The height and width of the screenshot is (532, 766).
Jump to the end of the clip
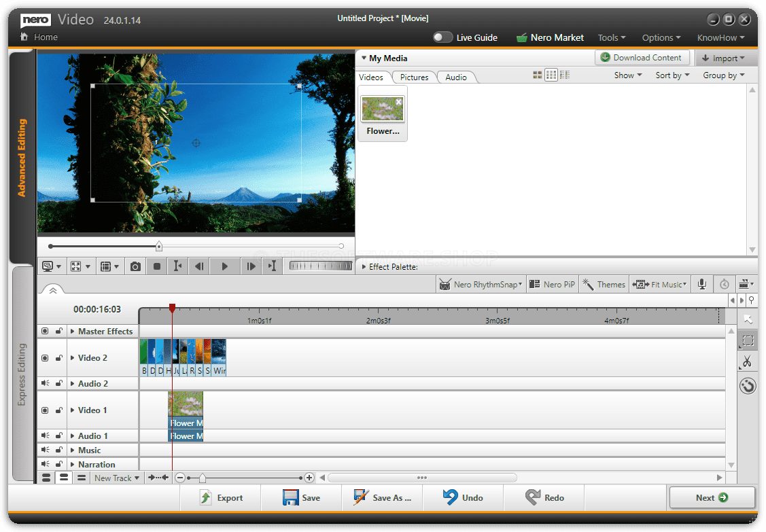pos(272,266)
